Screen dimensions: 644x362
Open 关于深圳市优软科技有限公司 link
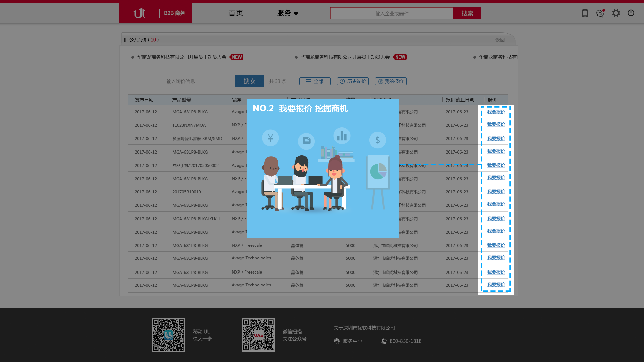(364, 328)
